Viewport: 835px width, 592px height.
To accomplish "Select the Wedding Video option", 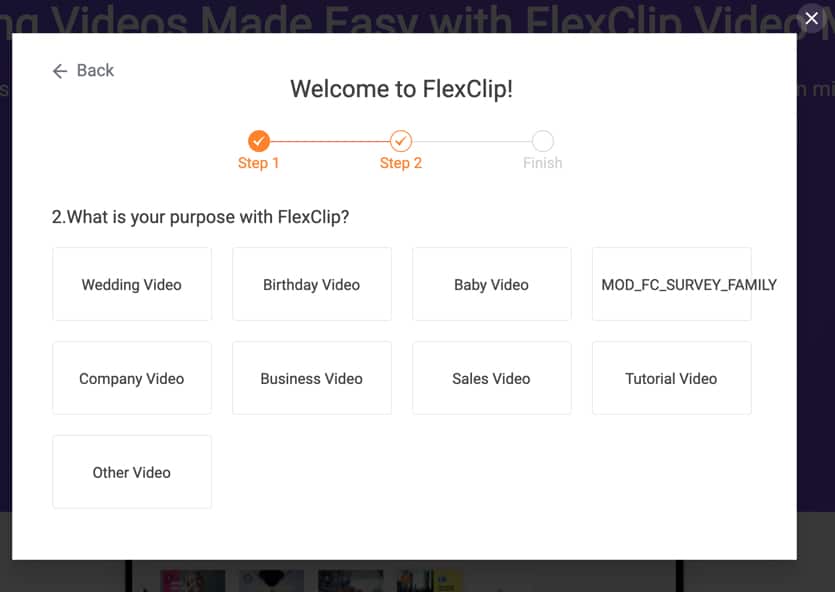I will [x=131, y=284].
